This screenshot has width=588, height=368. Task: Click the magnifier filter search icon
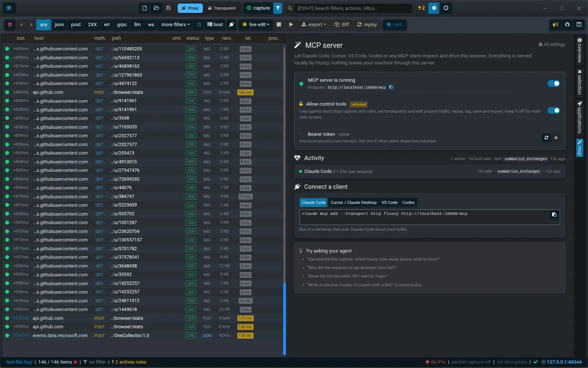199,25
